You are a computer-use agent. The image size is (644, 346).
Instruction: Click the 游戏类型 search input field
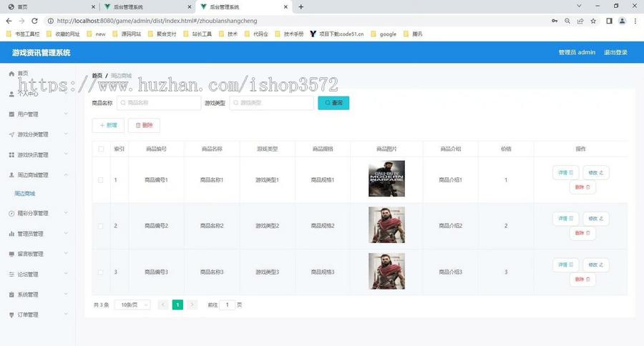point(271,103)
